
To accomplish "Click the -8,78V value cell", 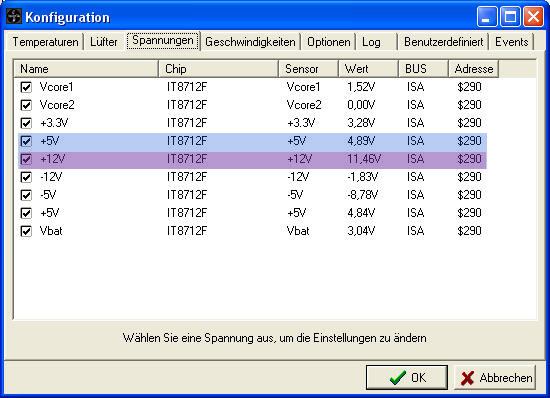I will point(362,195).
